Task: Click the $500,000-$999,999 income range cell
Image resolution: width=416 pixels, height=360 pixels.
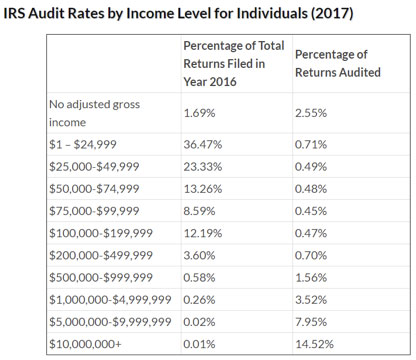Action: 101,278
